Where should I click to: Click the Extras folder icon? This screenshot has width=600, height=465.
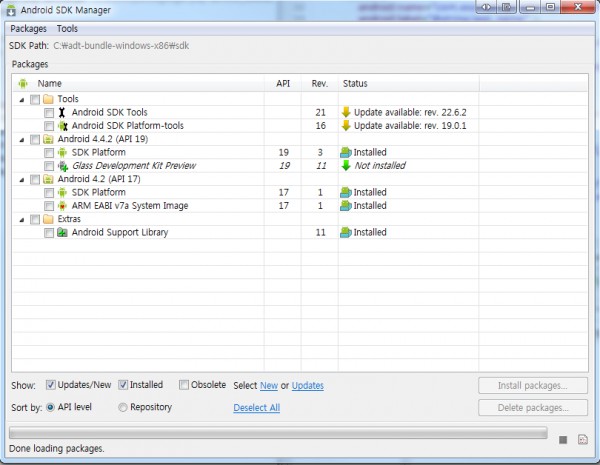pyautogui.click(x=48, y=219)
